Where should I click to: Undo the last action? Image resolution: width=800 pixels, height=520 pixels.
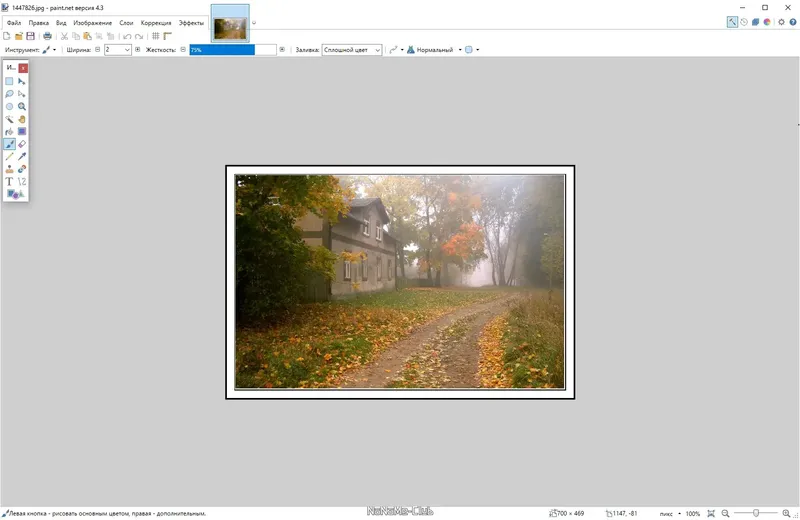pos(127,36)
